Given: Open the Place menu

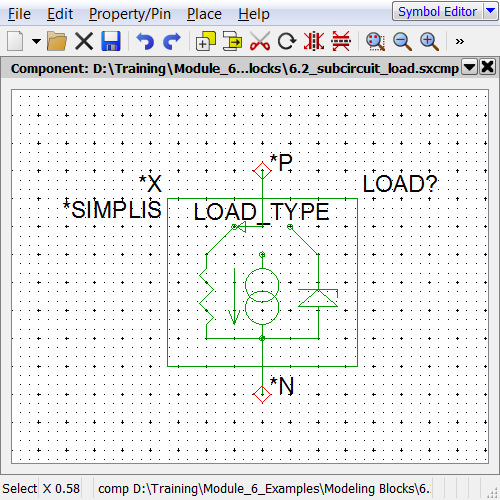Looking at the screenshot, I should (204, 14).
